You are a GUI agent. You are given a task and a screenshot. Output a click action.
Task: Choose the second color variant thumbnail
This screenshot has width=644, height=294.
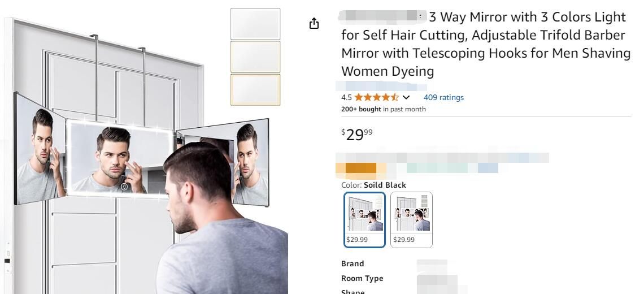click(411, 219)
